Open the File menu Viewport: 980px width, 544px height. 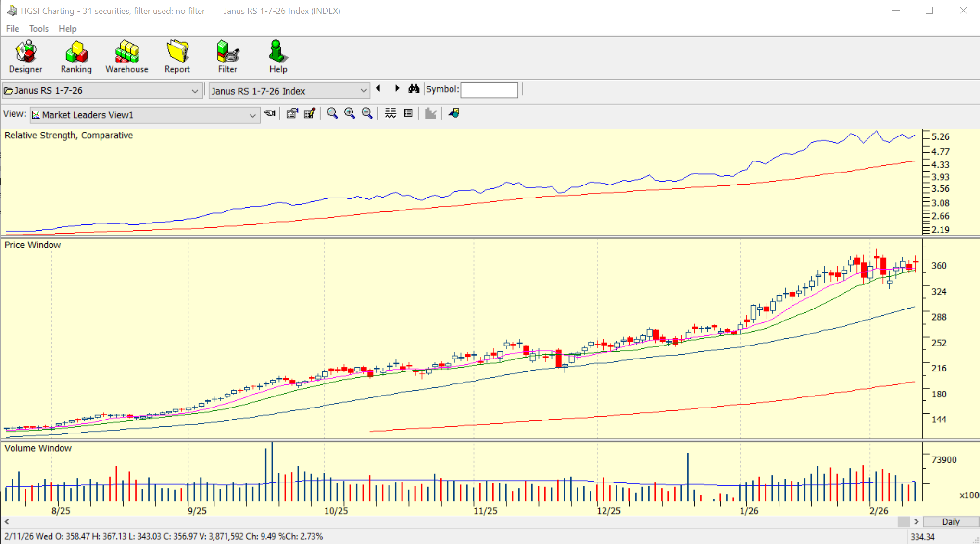13,29
